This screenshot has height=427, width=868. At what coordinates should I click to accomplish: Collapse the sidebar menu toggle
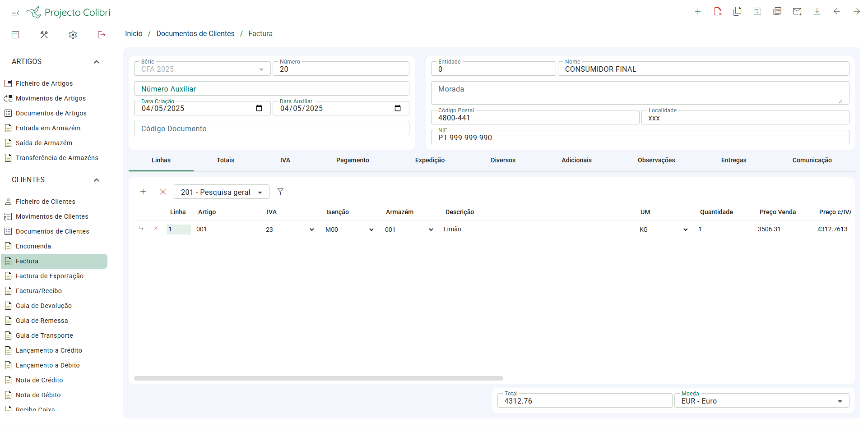click(x=15, y=13)
